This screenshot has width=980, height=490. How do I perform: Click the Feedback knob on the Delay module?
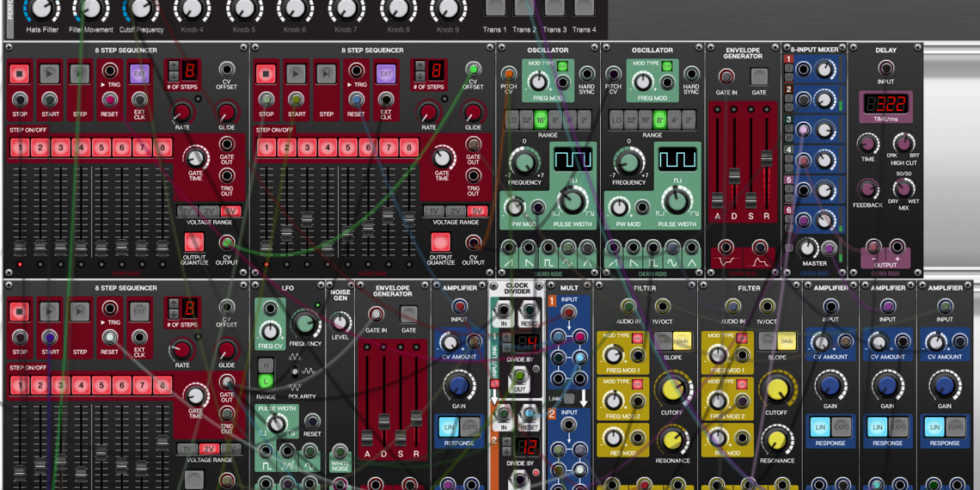click(x=867, y=188)
